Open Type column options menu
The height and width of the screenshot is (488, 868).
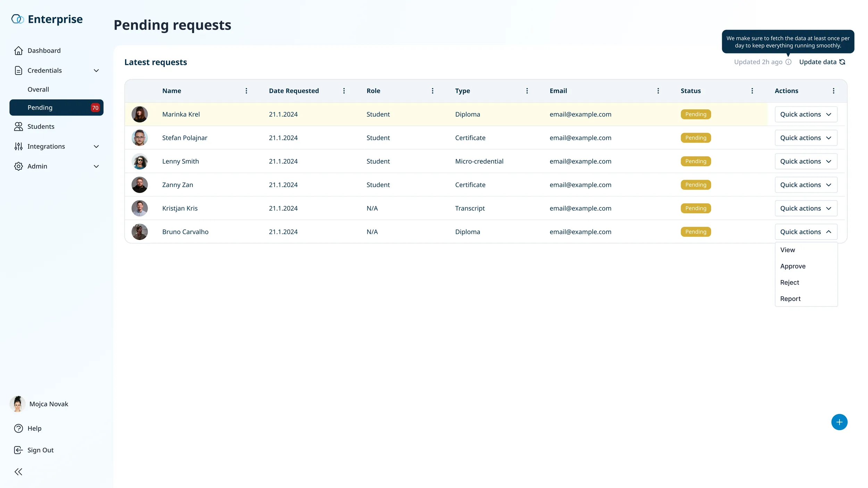pyautogui.click(x=527, y=91)
